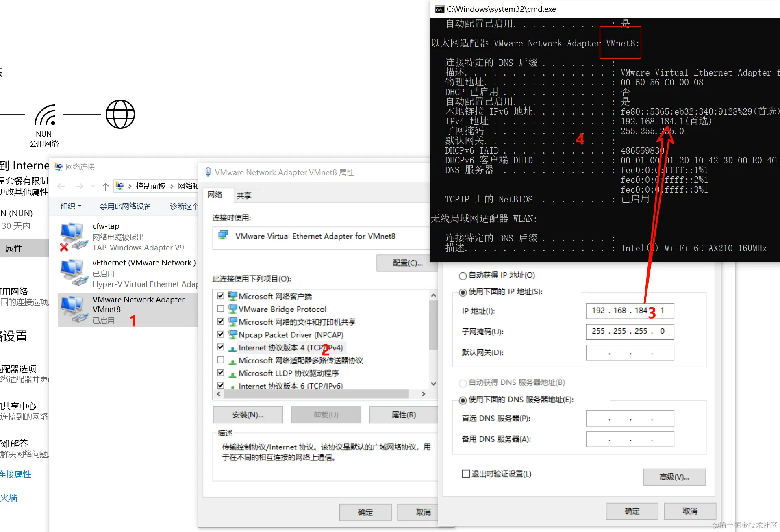780x532 pixels.
Task: Select the Microsoft 网络客户端 item icon
Action: click(232, 296)
